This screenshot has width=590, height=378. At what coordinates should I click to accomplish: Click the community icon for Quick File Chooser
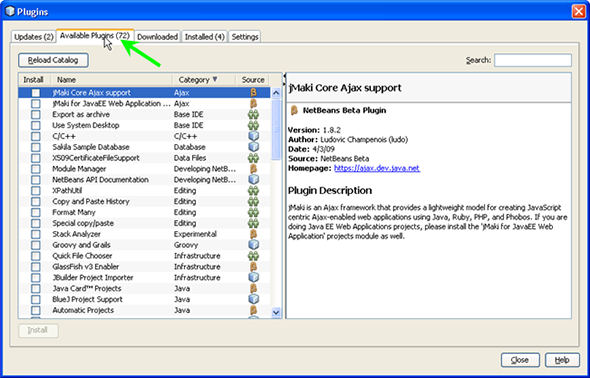(x=253, y=256)
